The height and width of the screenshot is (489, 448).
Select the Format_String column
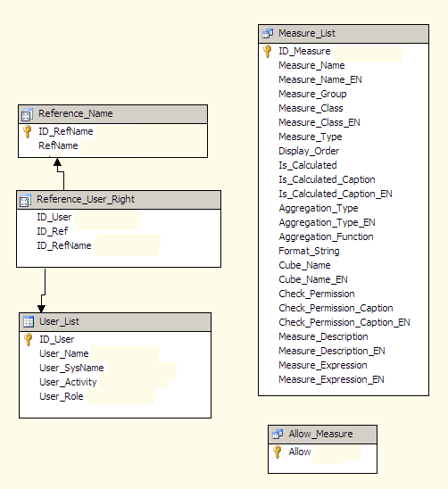tap(344, 251)
